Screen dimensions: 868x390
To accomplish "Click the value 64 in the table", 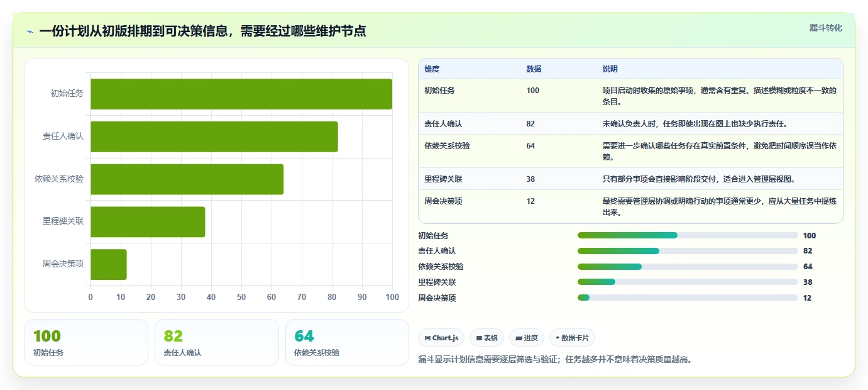I will click(x=530, y=146).
